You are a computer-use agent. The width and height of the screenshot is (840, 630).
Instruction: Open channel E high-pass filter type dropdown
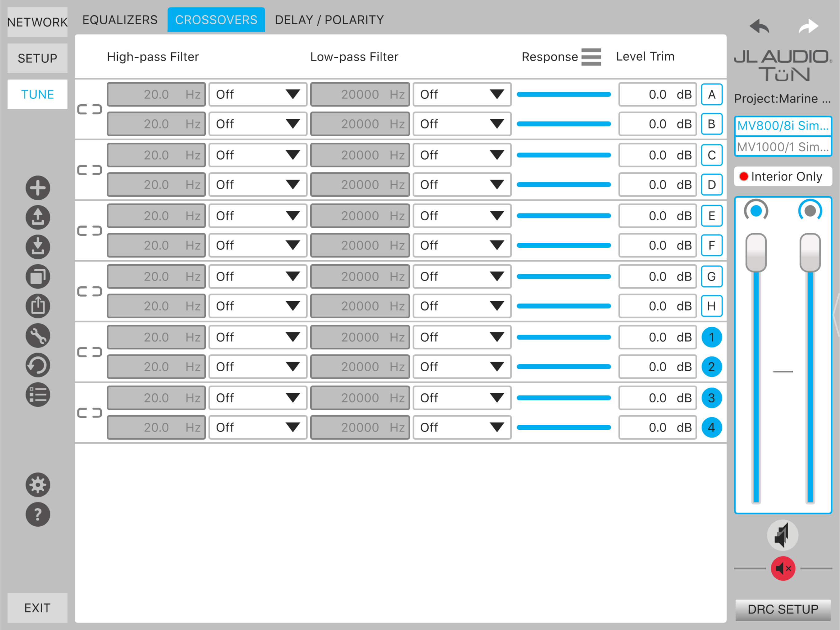(x=258, y=216)
